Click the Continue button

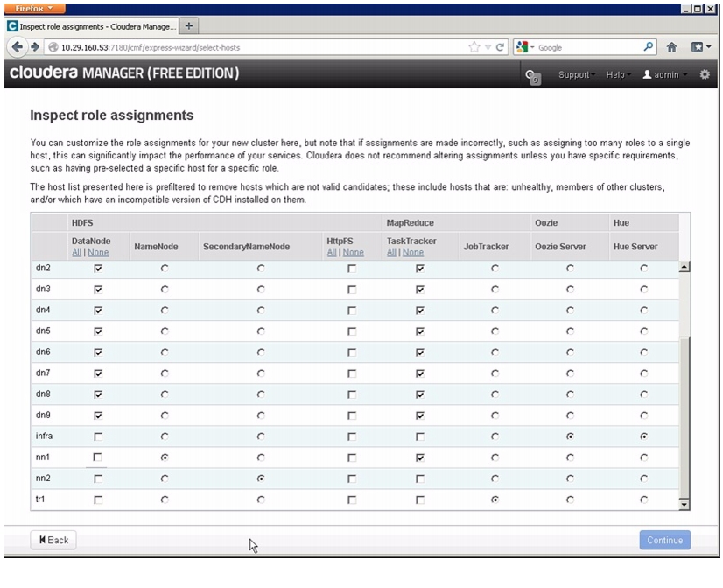pyautogui.click(x=665, y=540)
